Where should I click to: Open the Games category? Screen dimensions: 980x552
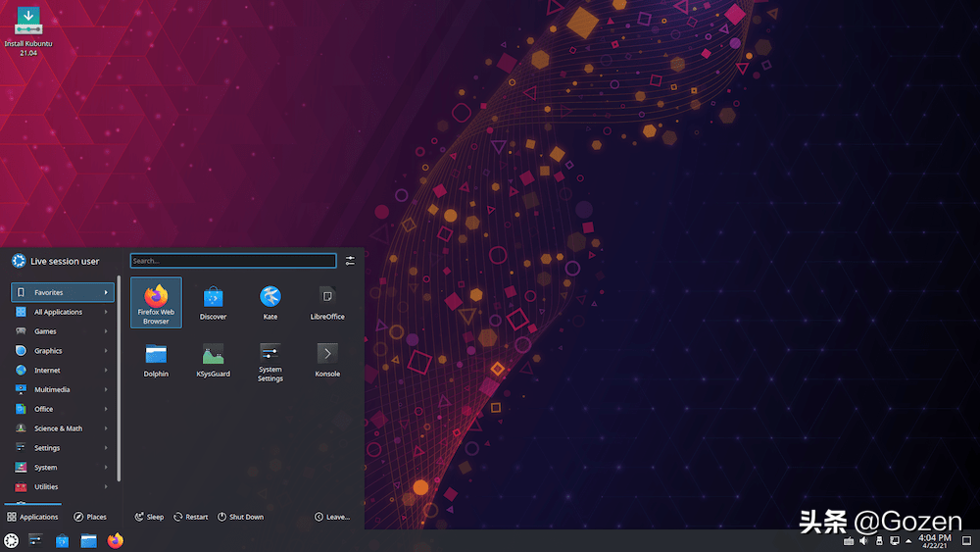pos(63,331)
